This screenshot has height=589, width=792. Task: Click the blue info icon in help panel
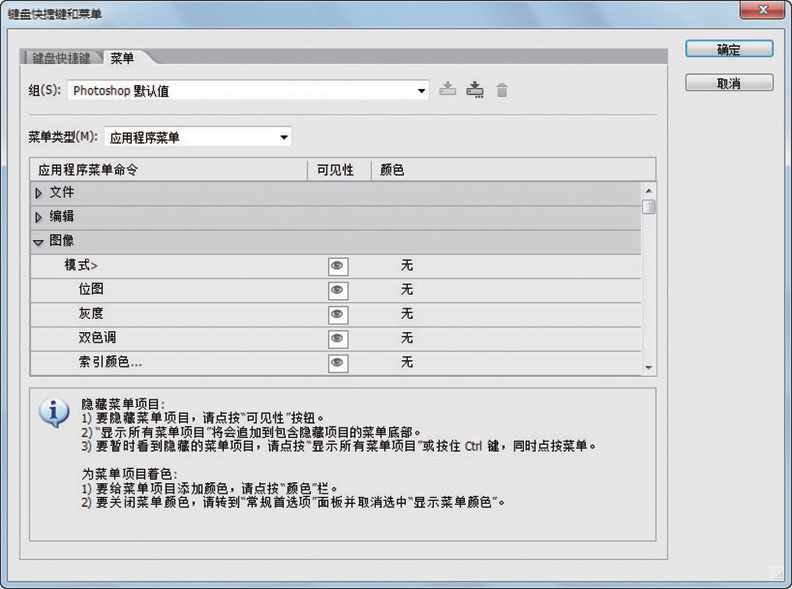pyautogui.click(x=53, y=412)
